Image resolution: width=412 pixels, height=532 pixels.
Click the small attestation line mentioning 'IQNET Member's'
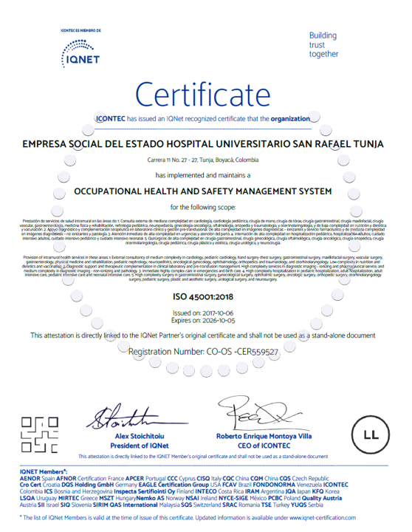click(203, 457)
